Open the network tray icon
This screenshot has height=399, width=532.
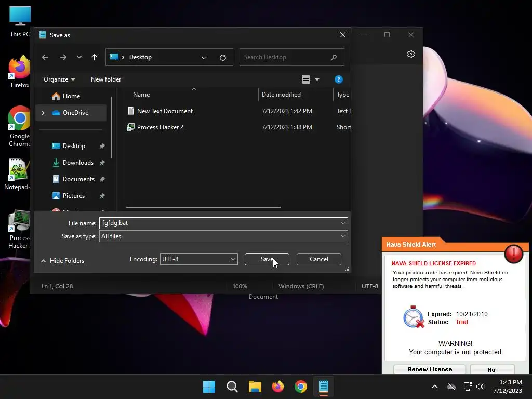click(468, 387)
